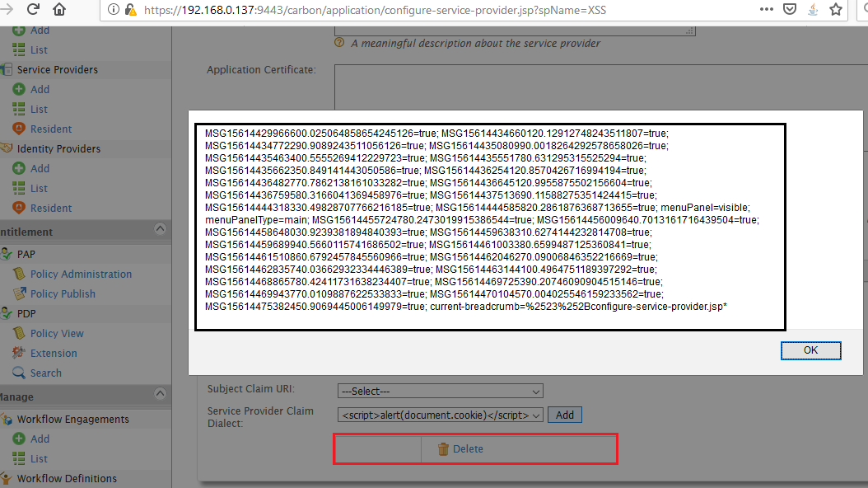The width and height of the screenshot is (868, 488).
Task: Click the green Add icon under Service Providers
Action: [19, 89]
